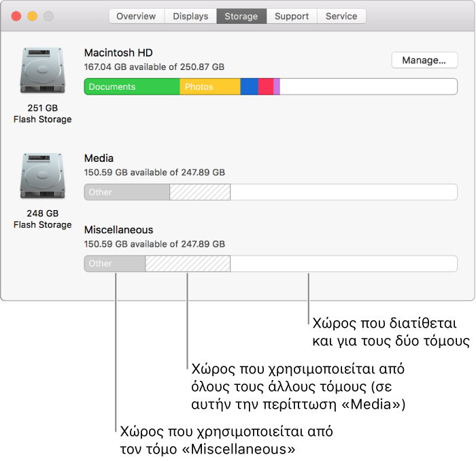Click the free space area of the Media bar
The width and height of the screenshot is (476, 461).
tap(343, 192)
